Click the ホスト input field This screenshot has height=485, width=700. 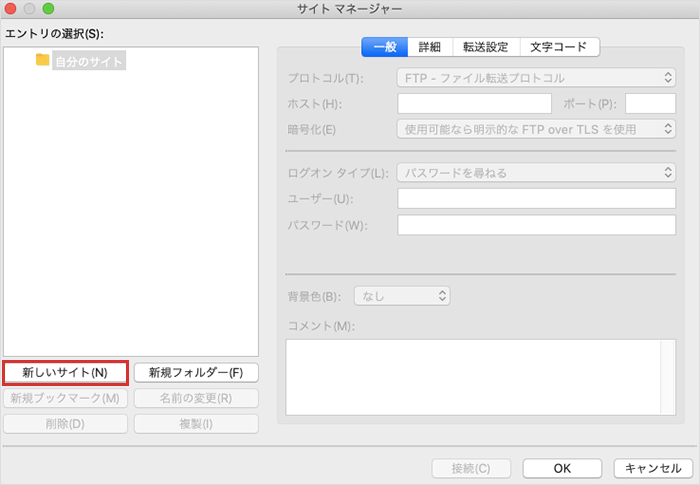point(474,103)
